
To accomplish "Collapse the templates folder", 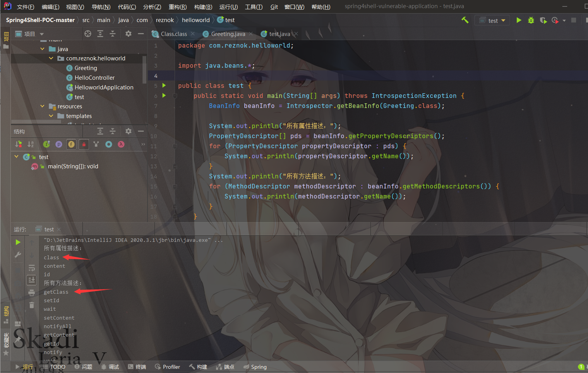I will tap(51, 116).
